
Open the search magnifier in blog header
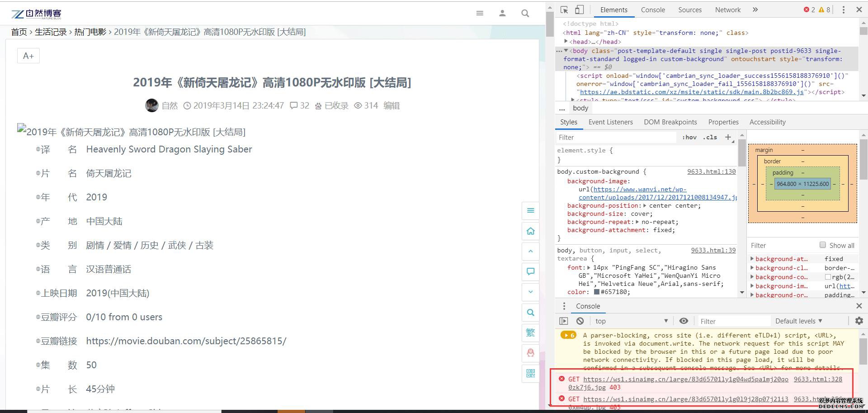(525, 13)
